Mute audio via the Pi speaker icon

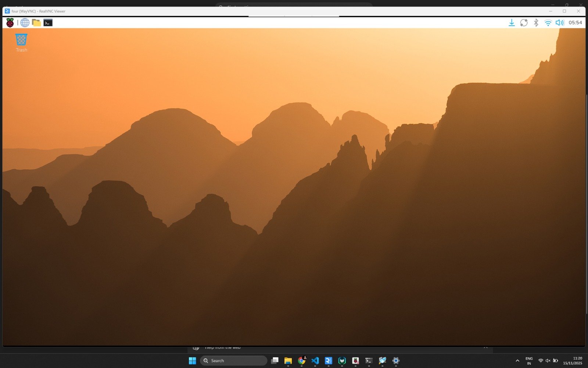[x=560, y=22]
